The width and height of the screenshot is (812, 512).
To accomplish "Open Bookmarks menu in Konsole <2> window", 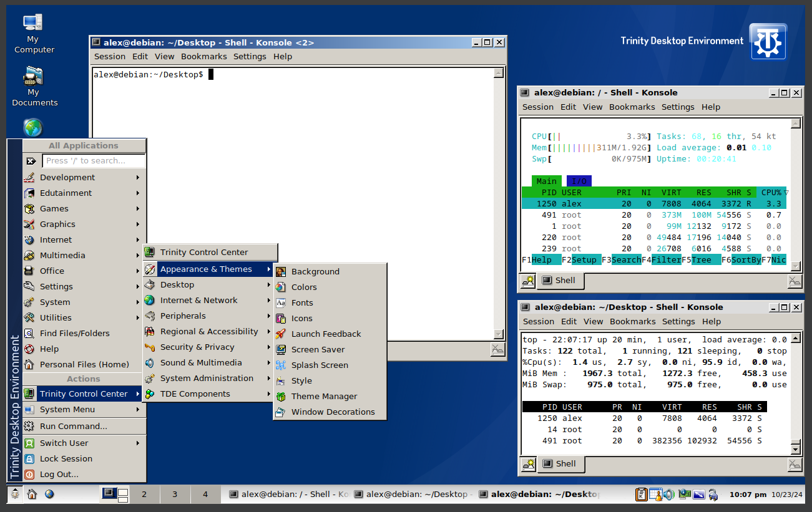I will coord(203,57).
